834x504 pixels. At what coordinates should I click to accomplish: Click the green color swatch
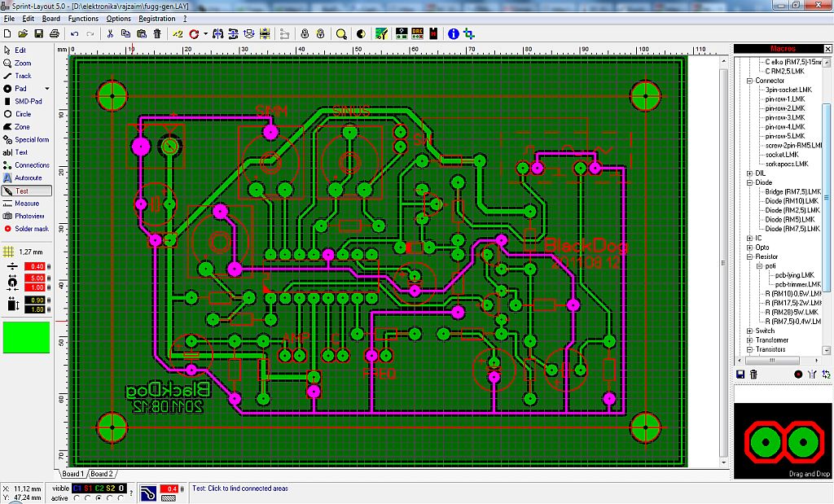point(26,337)
